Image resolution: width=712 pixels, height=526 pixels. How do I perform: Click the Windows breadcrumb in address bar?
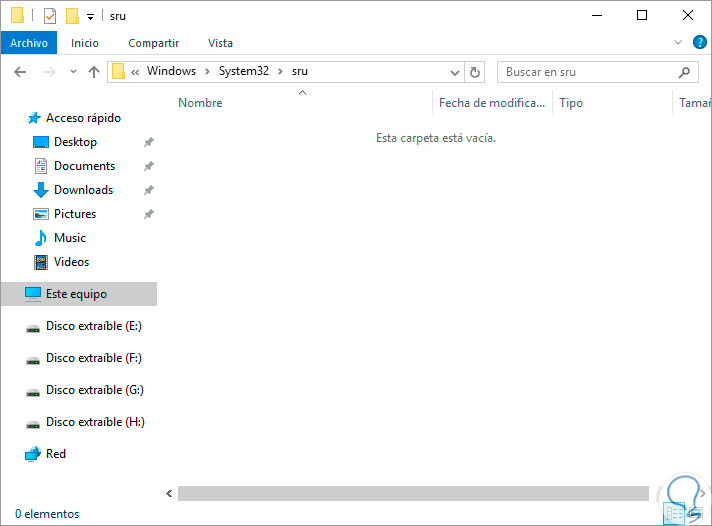point(171,71)
